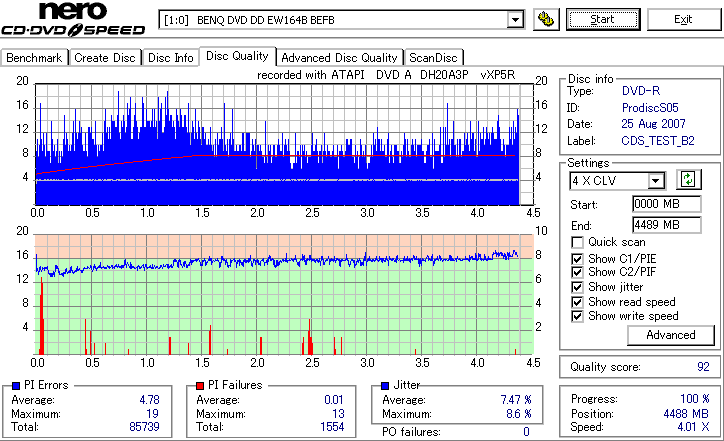Click the disc ID ProdiscS05
This screenshot has width=724, height=441.
(650, 108)
